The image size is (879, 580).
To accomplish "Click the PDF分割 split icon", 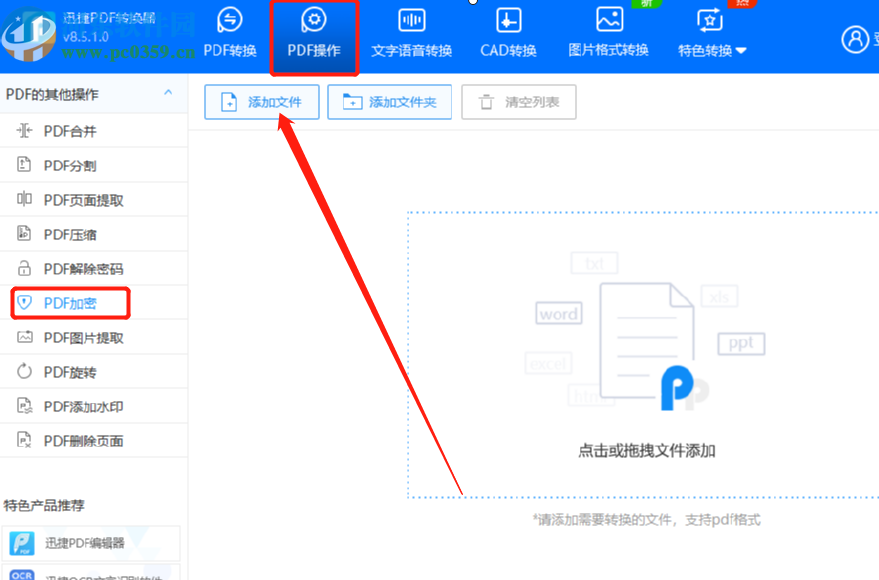I will (x=24, y=165).
